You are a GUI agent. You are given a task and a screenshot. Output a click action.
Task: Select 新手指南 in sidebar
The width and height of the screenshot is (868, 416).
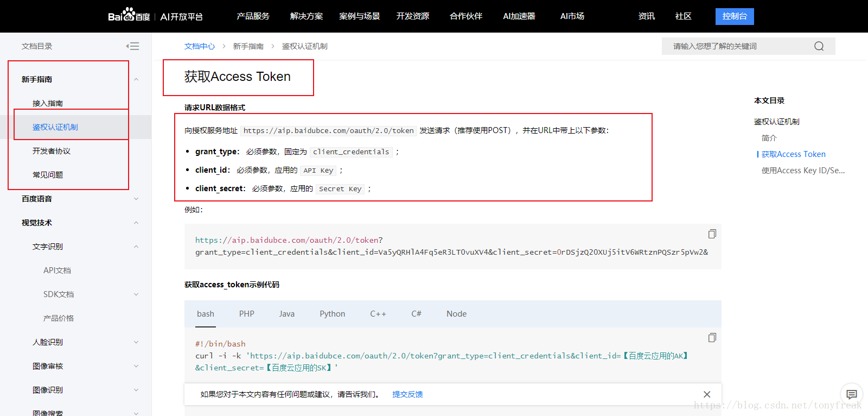coord(37,79)
